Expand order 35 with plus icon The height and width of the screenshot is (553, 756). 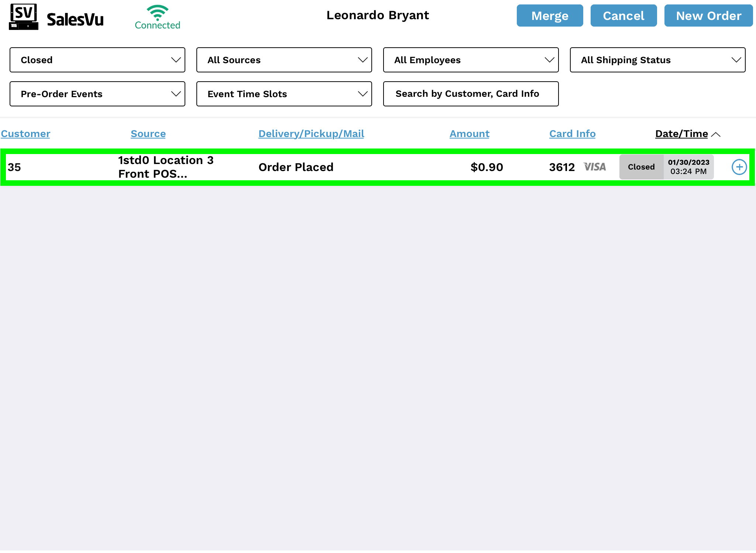pos(739,167)
